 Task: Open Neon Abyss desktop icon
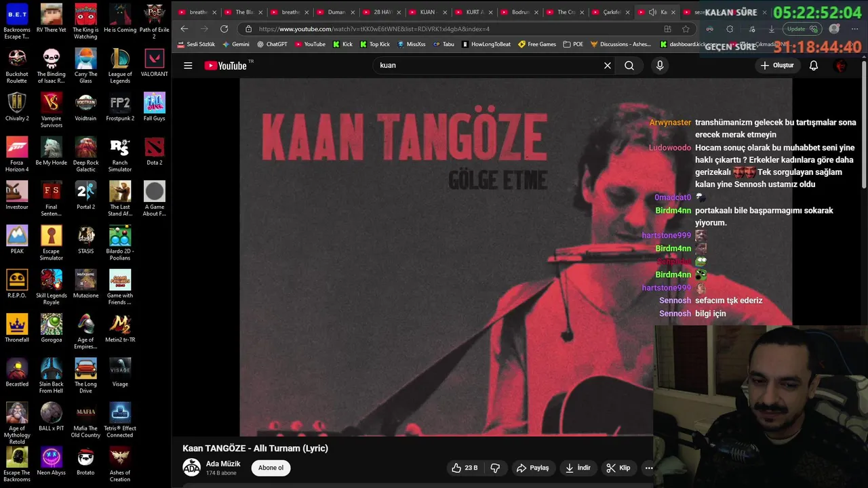click(x=52, y=461)
